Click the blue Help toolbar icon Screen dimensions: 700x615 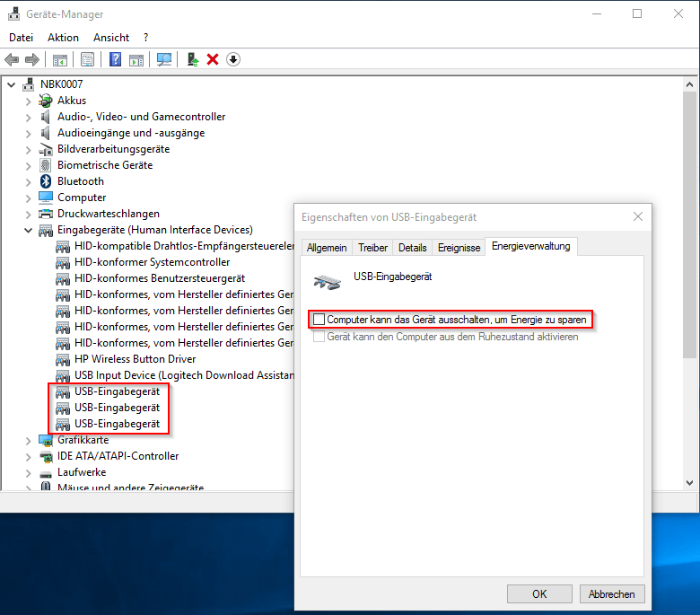point(115,59)
